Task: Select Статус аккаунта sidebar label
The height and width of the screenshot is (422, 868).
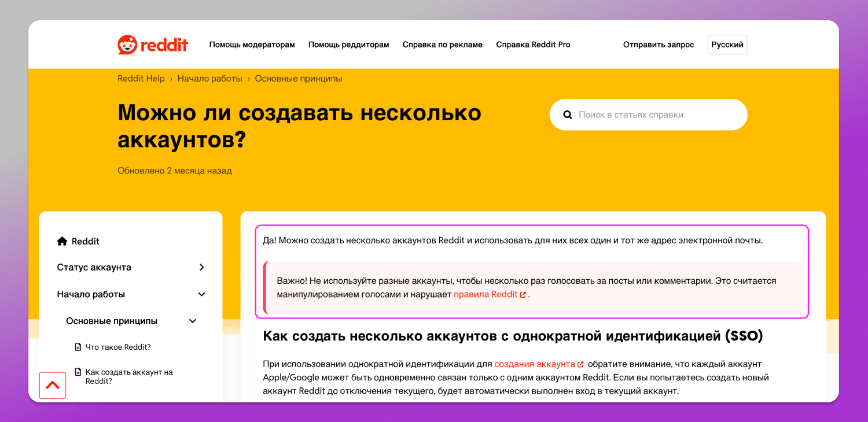Action: (x=94, y=267)
